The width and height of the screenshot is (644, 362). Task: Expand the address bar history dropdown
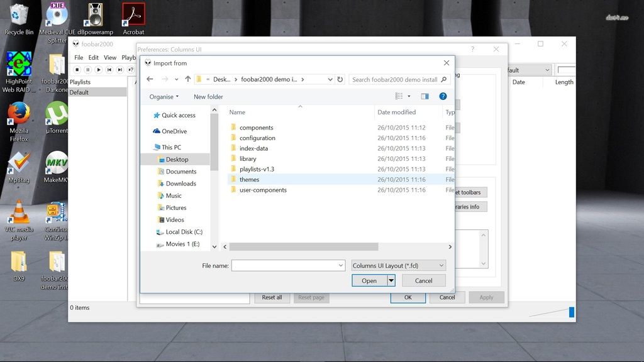coord(330,79)
